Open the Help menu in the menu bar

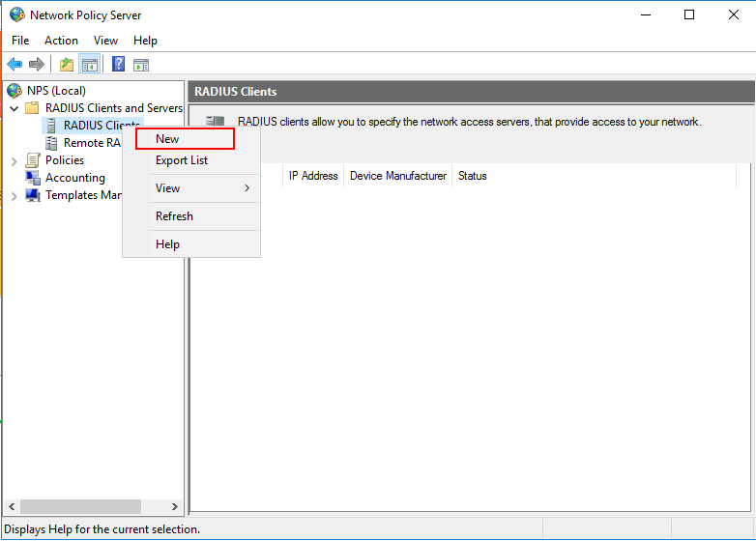click(145, 41)
